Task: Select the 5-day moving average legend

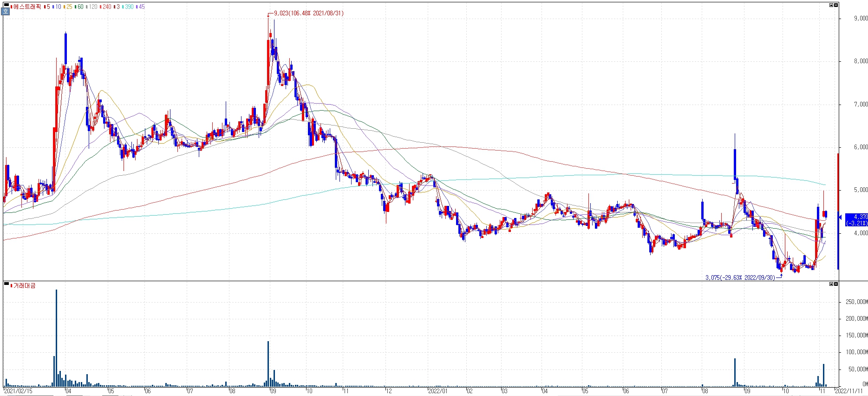Action: coord(47,7)
